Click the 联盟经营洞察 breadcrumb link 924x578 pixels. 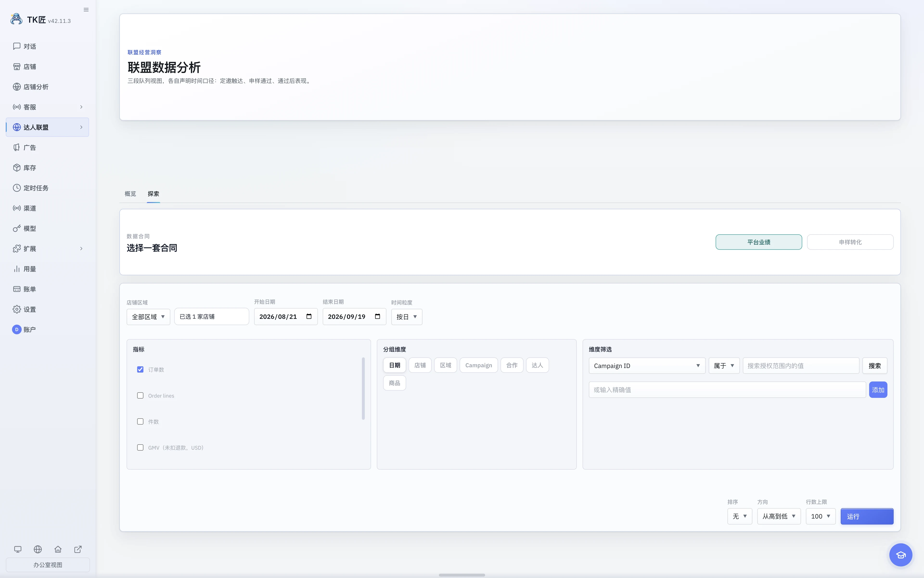(x=144, y=52)
